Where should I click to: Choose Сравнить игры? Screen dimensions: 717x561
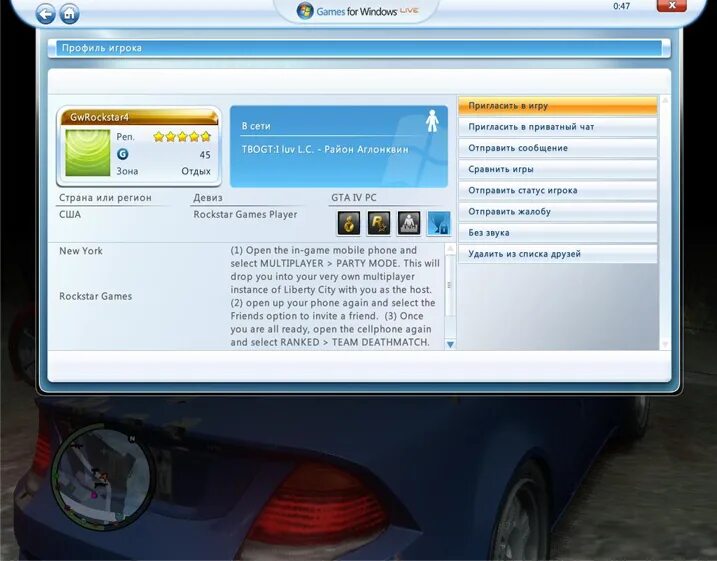tap(558, 169)
